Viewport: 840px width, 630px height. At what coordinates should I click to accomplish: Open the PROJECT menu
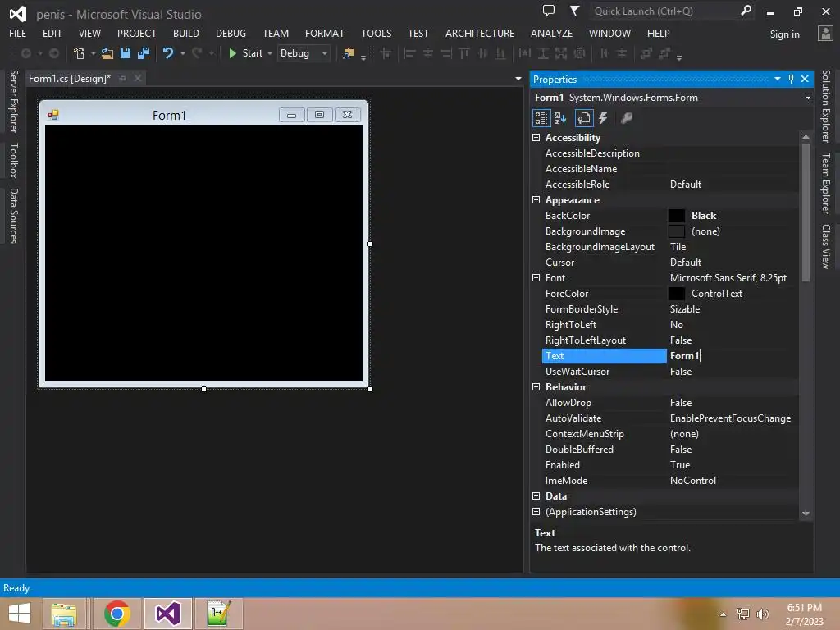pyautogui.click(x=137, y=33)
